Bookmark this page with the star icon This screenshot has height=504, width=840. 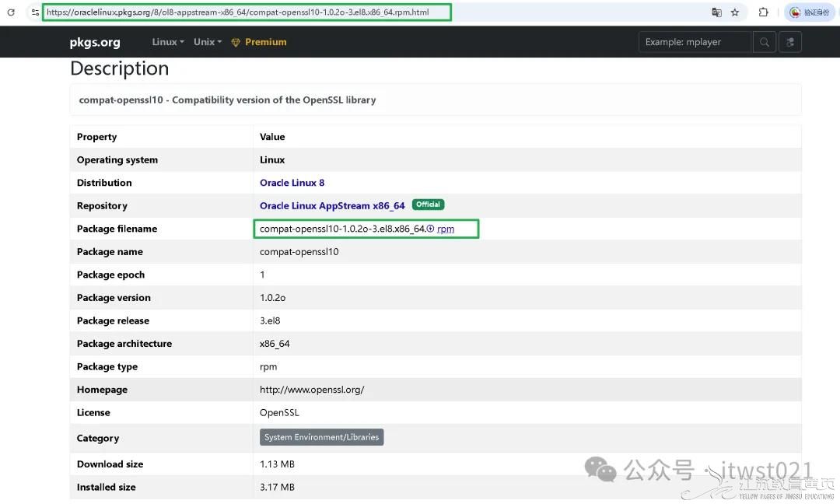[735, 12]
